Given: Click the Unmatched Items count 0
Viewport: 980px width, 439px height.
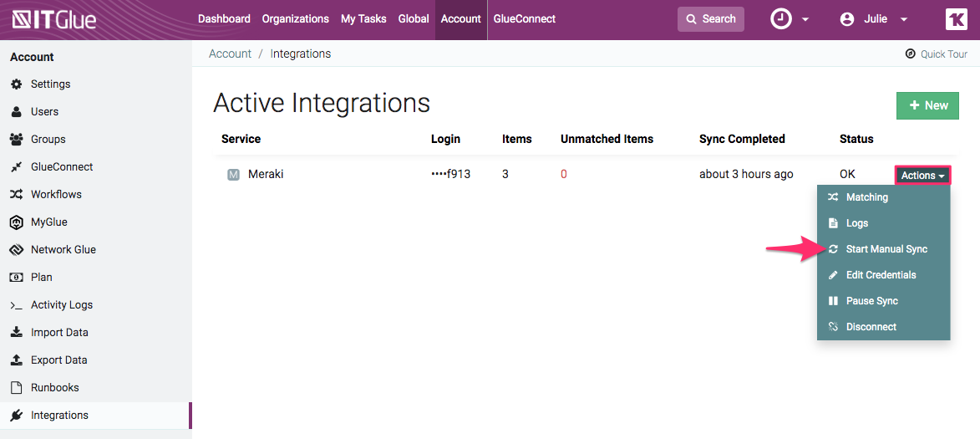Looking at the screenshot, I should click(x=564, y=175).
